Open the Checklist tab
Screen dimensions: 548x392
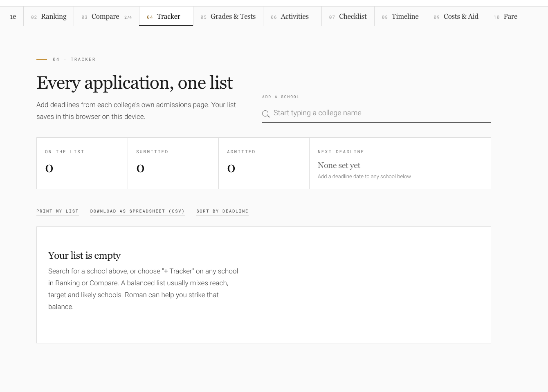[348, 16]
